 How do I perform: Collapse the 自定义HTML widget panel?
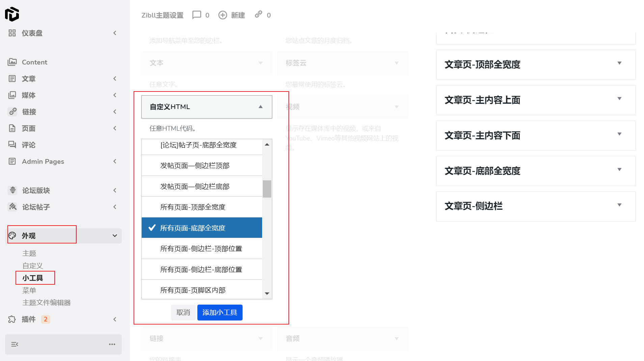tap(260, 107)
